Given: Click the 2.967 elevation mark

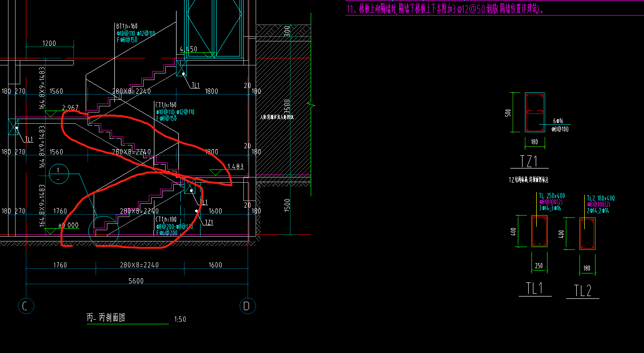Looking at the screenshot, I should pyautogui.click(x=71, y=108).
